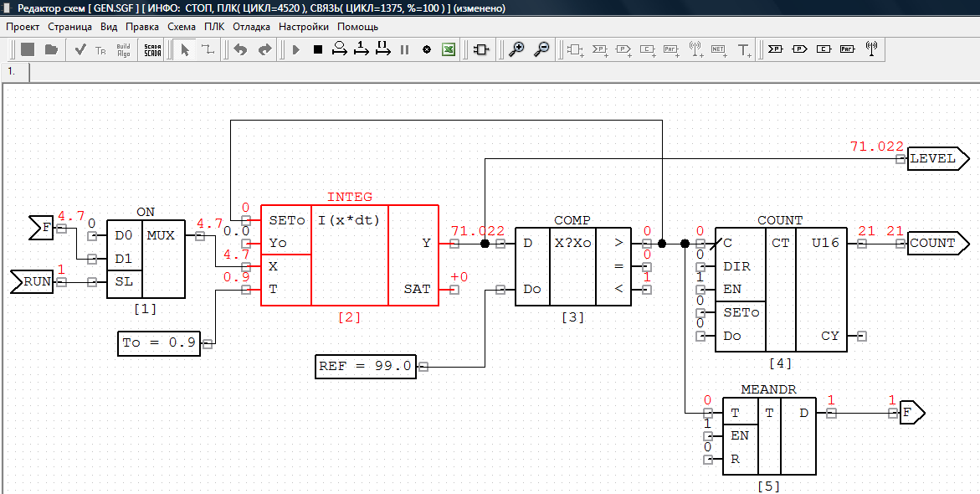The height and width of the screenshot is (494, 980).
Task: Select the LEVEL output parameter
Action: (x=938, y=159)
